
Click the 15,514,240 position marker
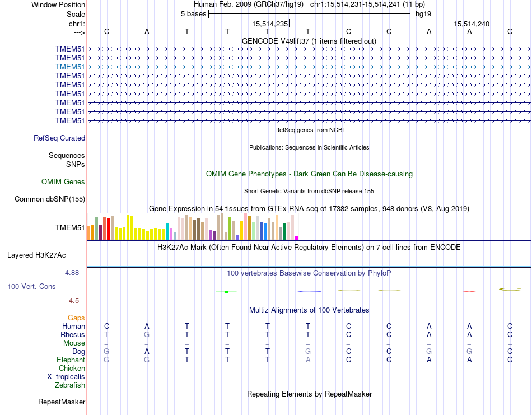click(x=472, y=24)
